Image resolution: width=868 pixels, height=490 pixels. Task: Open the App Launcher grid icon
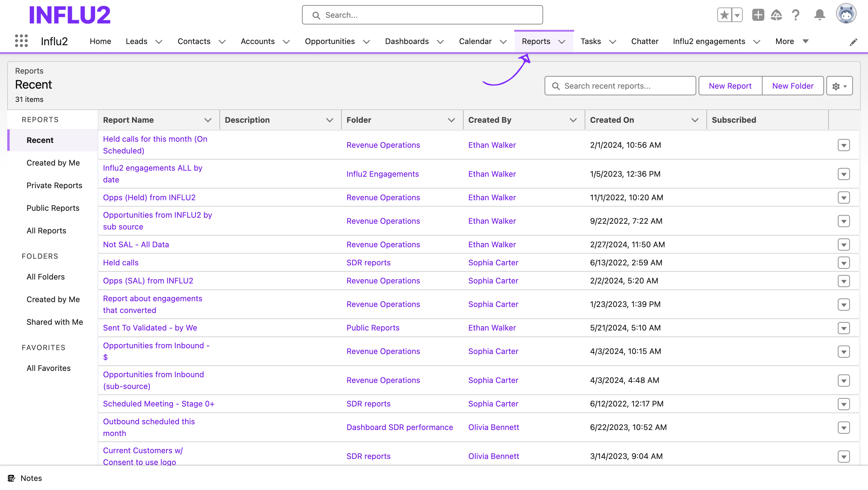pyautogui.click(x=21, y=41)
